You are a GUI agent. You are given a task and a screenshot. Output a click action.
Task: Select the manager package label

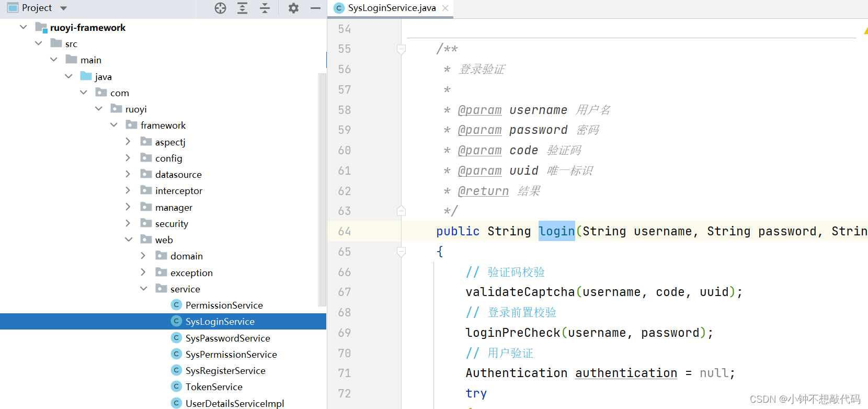click(x=174, y=207)
